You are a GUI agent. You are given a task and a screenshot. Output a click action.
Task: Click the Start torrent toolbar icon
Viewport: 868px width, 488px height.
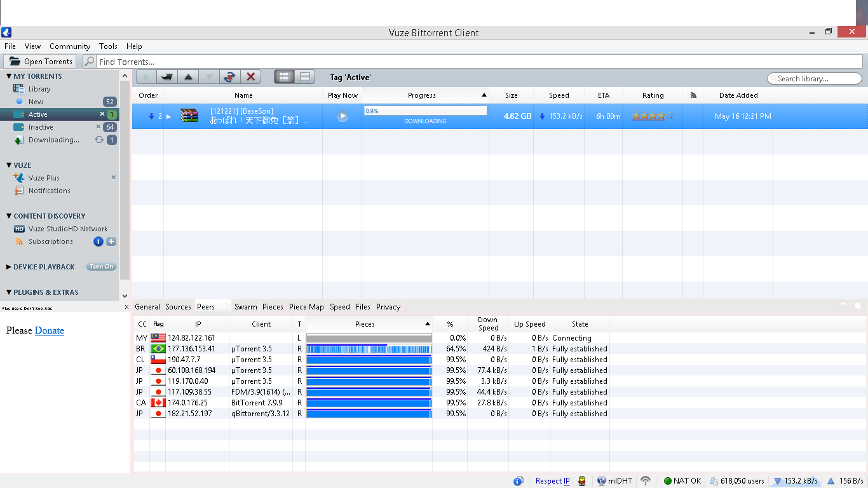(146, 77)
